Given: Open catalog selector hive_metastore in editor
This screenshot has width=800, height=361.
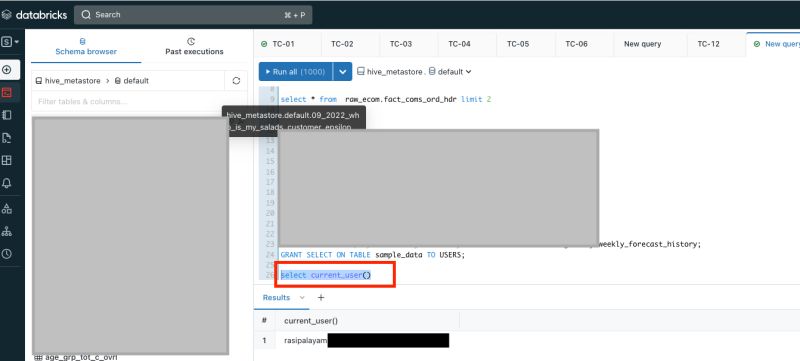Looking at the screenshot, I should point(390,72).
